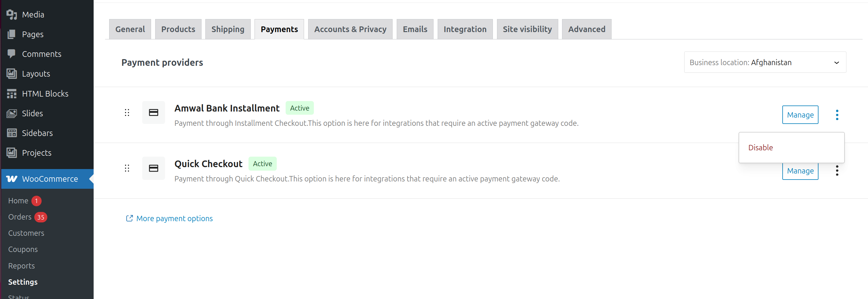Follow the More payment options link
Image resolution: width=868 pixels, height=299 pixels.
pos(175,219)
